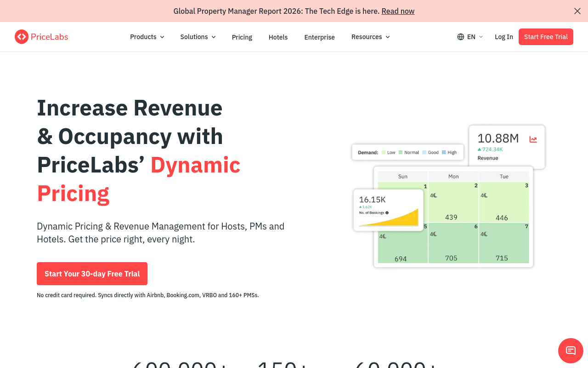Click the PriceLabs logo icon
The height and width of the screenshot is (368, 588).
pos(22,37)
